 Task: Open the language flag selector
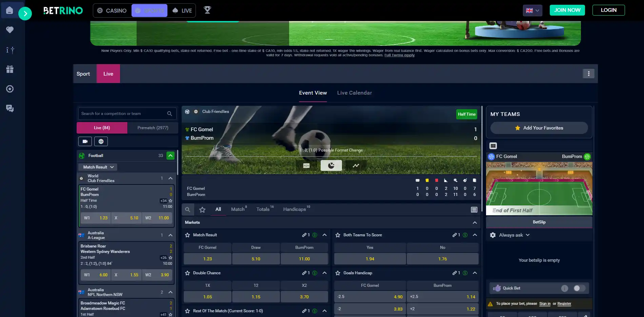pyautogui.click(x=532, y=11)
